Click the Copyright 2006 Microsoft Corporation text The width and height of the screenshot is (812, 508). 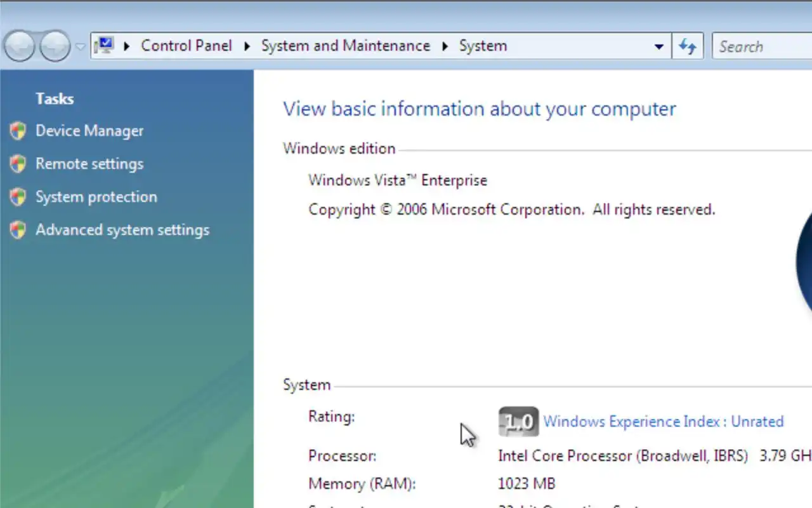point(512,210)
